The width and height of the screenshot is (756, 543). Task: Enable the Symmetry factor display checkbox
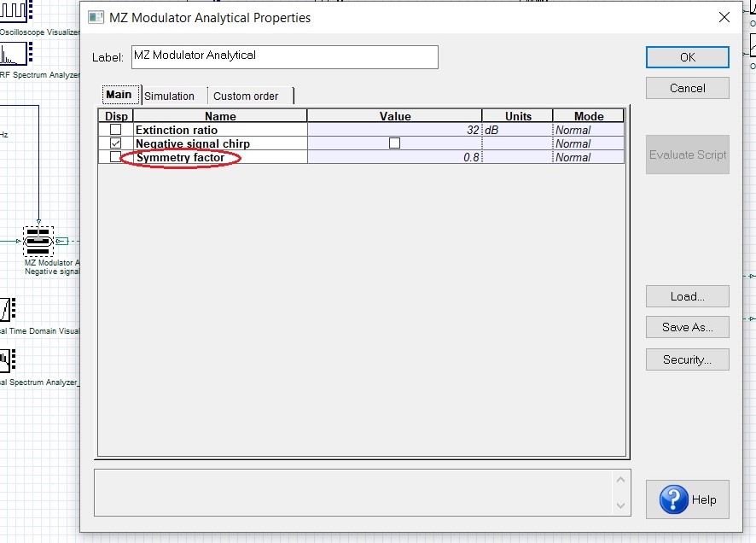tap(117, 157)
